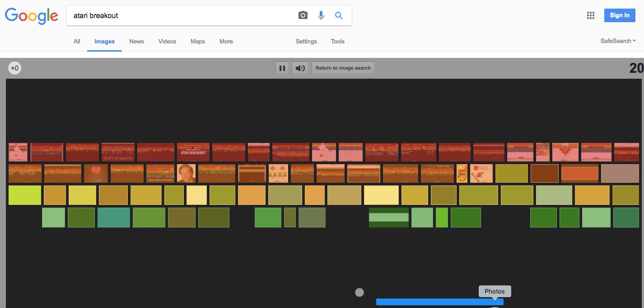Screen dimensions: 644x308
Task: Click Return to image search button
Action: (x=343, y=68)
